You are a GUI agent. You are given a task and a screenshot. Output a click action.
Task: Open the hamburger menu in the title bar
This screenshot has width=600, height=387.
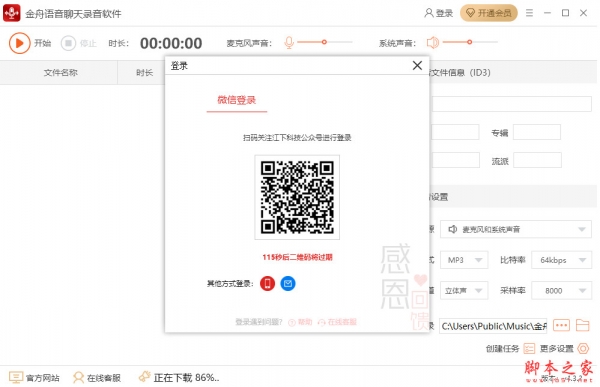529,13
